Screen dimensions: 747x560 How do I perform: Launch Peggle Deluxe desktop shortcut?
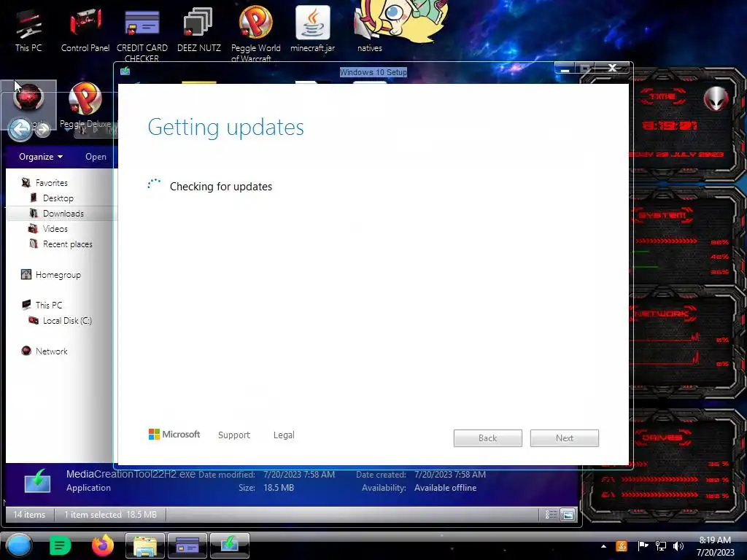point(85,106)
